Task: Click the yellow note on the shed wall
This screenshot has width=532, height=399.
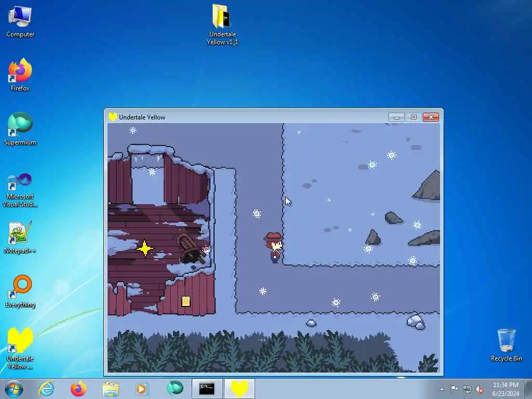Action: [186, 301]
